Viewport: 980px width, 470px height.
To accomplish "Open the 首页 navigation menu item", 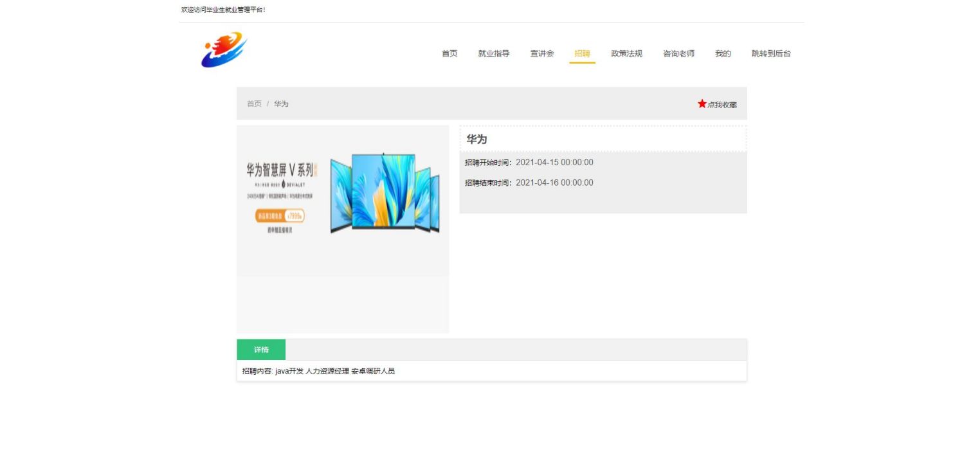I will [x=449, y=53].
